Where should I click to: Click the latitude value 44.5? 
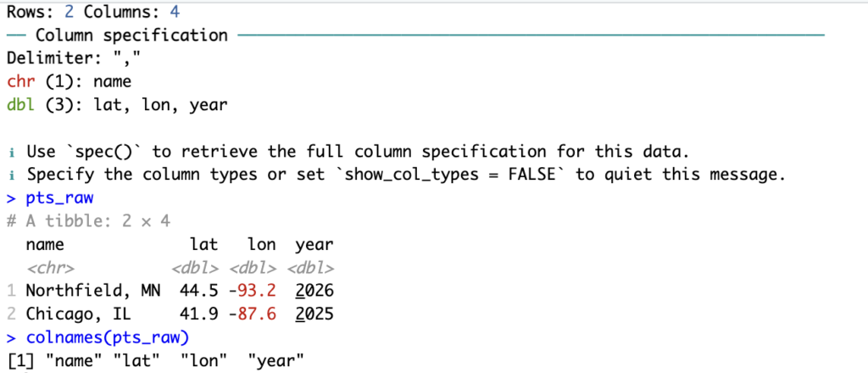pyautogui.click(x=196, y=291)
